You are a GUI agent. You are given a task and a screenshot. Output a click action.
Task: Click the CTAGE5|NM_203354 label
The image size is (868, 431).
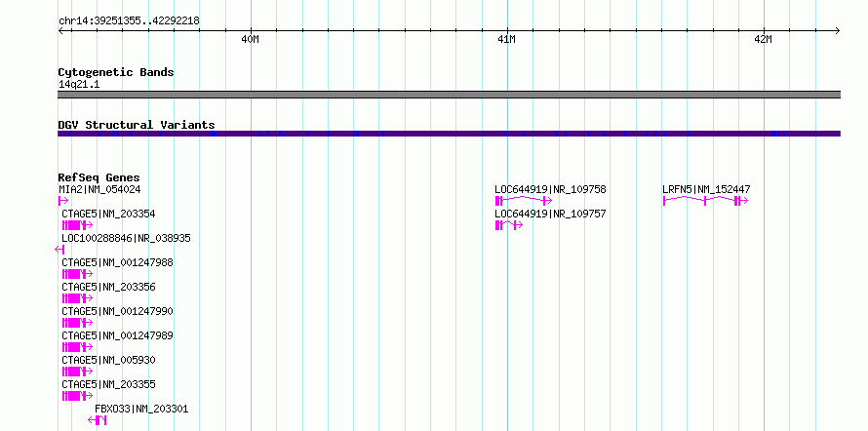[108, 214]
